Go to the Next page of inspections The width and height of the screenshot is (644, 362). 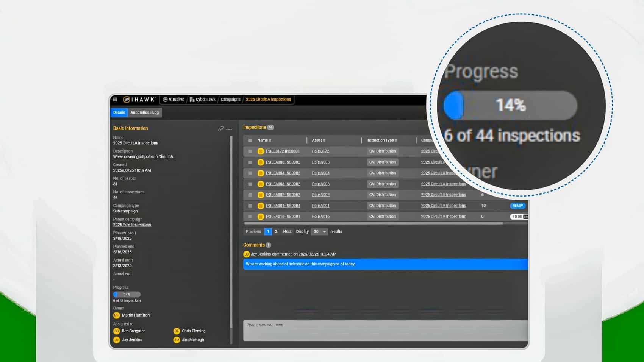click(x=287, y=232)
